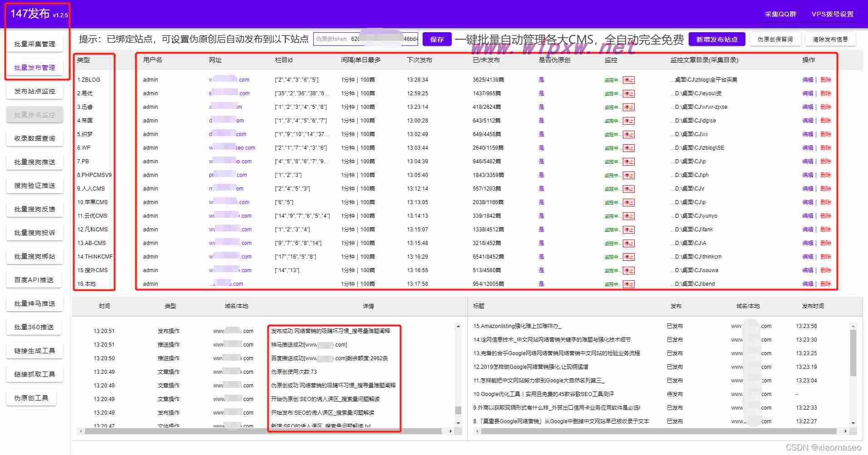Click the log panel's vertical scroll-down arrow
Screen dimensions: 868x455
pos(458,423)
